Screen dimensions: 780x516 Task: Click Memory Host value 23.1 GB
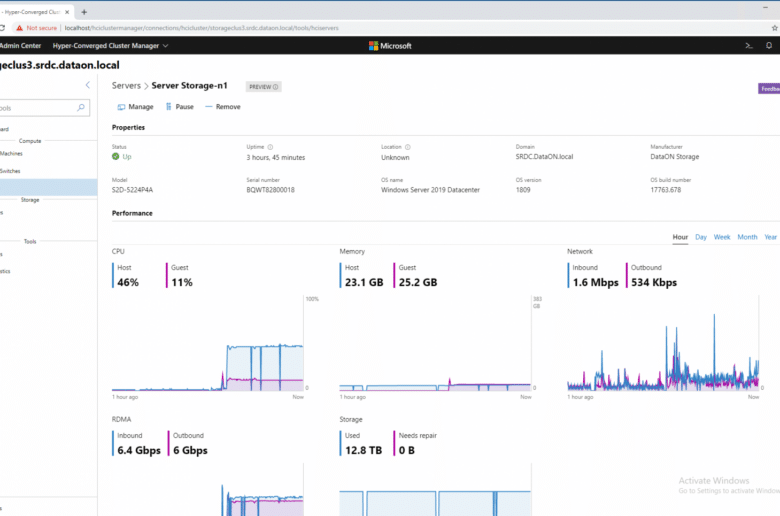(364, 283)
